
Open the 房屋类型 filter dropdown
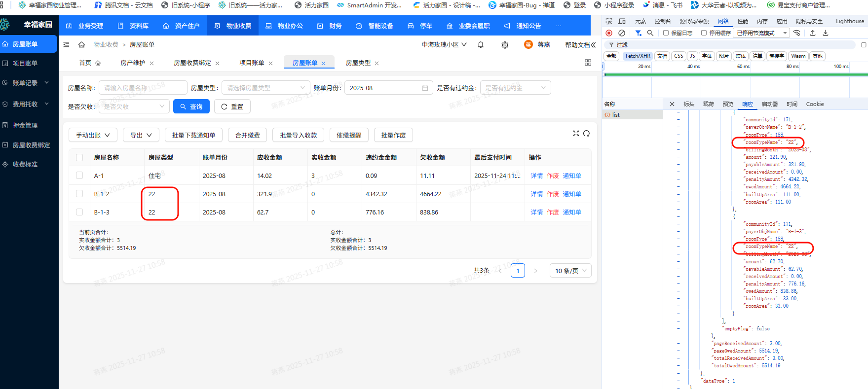pos(266,88)
